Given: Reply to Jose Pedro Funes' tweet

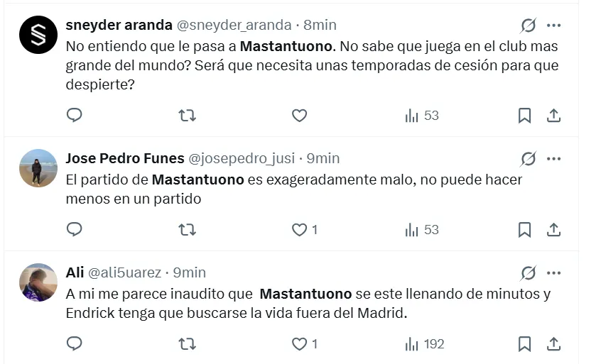Looking at the screenshot, I should click(75, 229).
